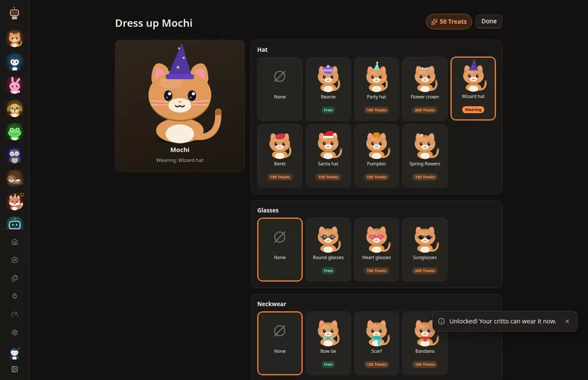This screenshot has width=588, height=380.
Task: Click the 'Wearing: Wizard hat' caption
Action: pyautogui.click(x=180, y=160)
